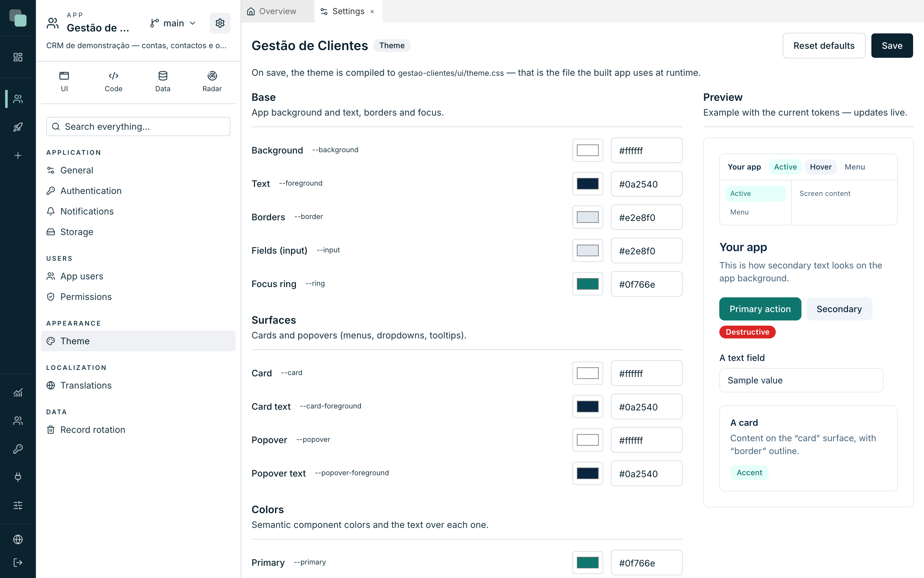Image resolution: width=924 pixels, height=578 pixels.
Task: Click the Focus ring hex value field
Action: point(646,284)
